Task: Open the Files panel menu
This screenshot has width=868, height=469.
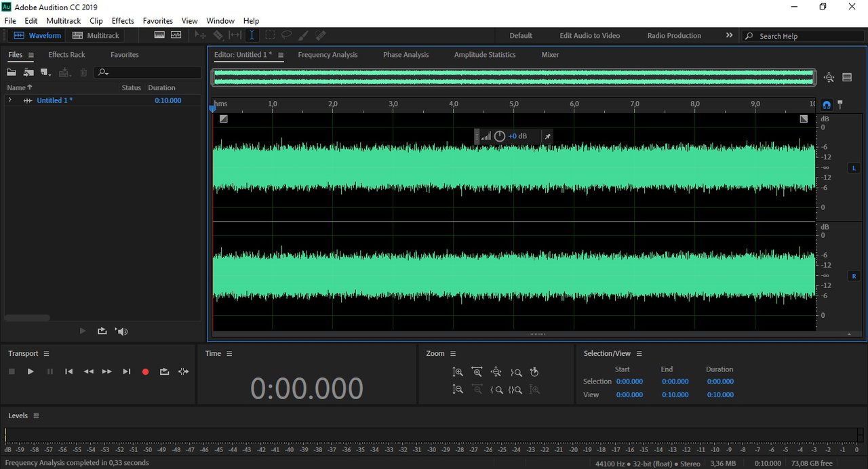Action: click(31, 55)
